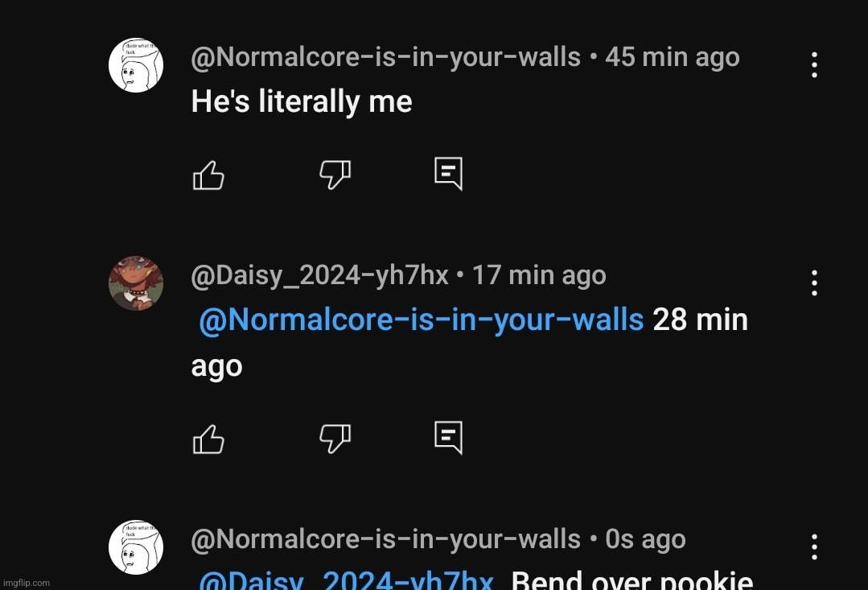Image resolution: width=868 pixels, height=590 pixels.
Task: Open the Normalcore avatar on the 0s ago comment
Action: tap(136, 547)
